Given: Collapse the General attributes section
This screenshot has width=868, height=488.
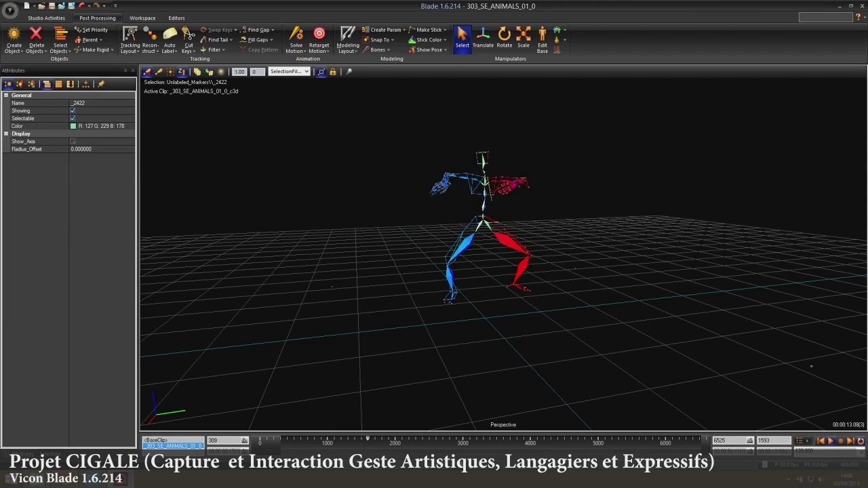Looking at the screenshot, I should (x=6, y=95).
